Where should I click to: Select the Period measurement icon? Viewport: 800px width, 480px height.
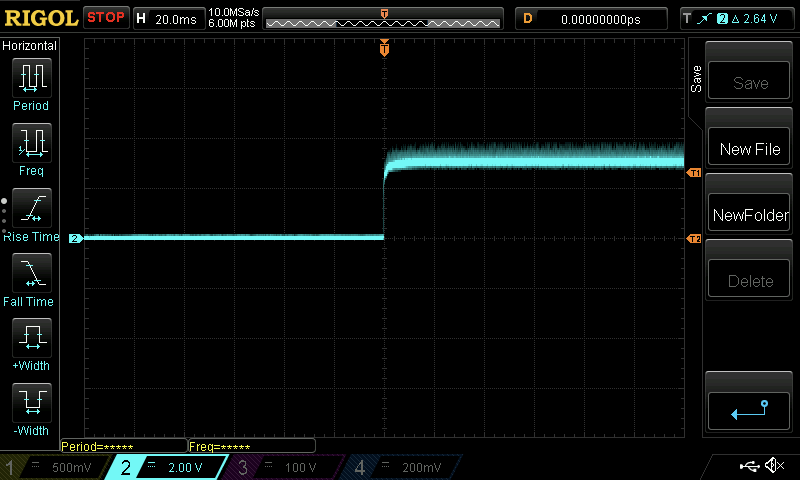(31, 78)
